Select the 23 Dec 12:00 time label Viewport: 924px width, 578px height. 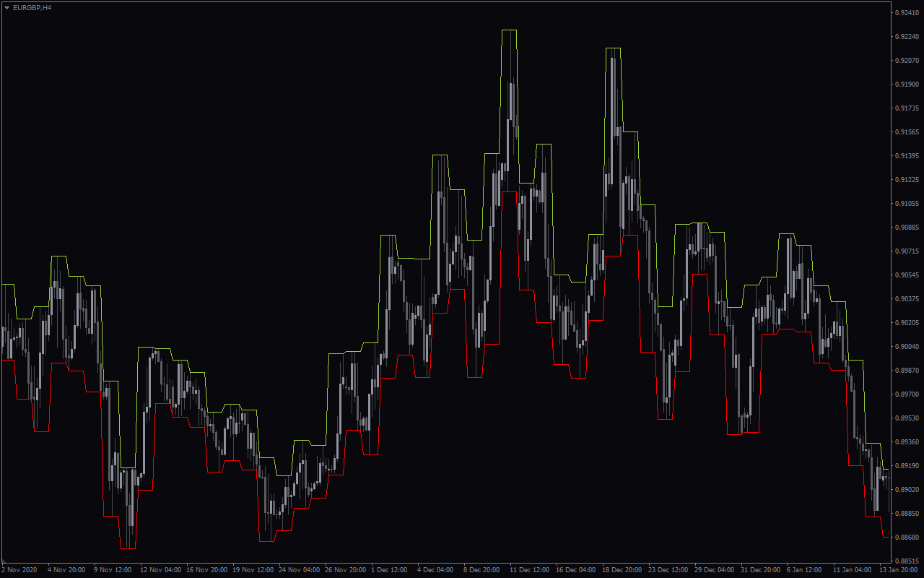click(x=669, y=569)
